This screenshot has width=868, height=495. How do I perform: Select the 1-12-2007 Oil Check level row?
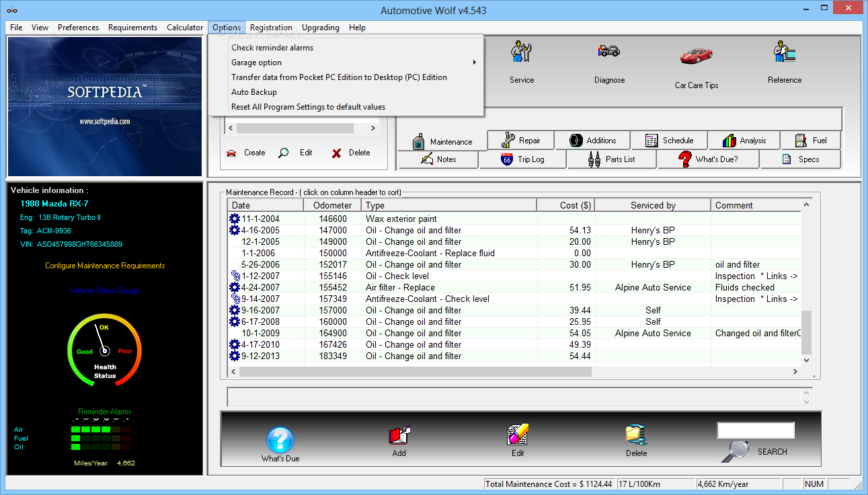pyautogui.click(x=515, y=276)
